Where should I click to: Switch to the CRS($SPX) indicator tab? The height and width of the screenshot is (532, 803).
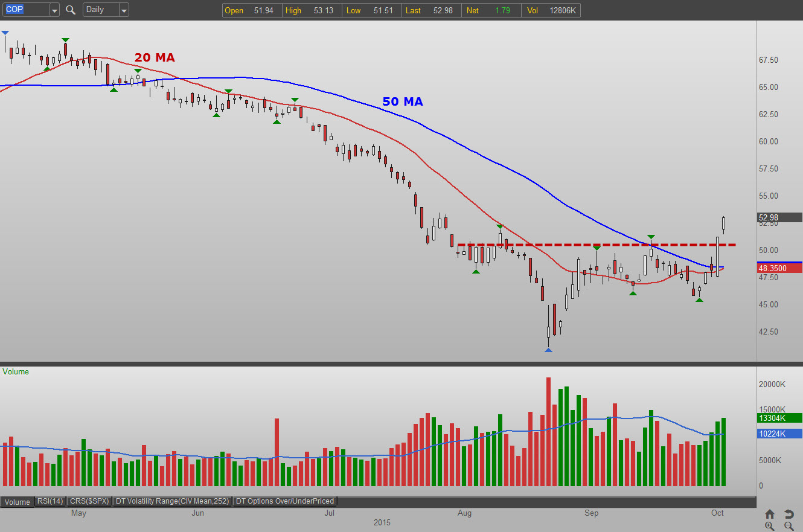click(89, 501)
